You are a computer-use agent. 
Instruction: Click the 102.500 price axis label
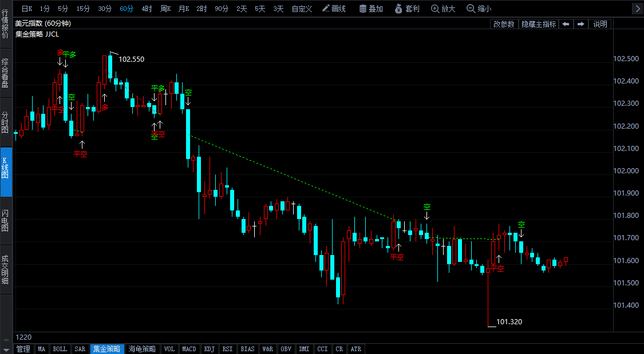tap(626, 59)
